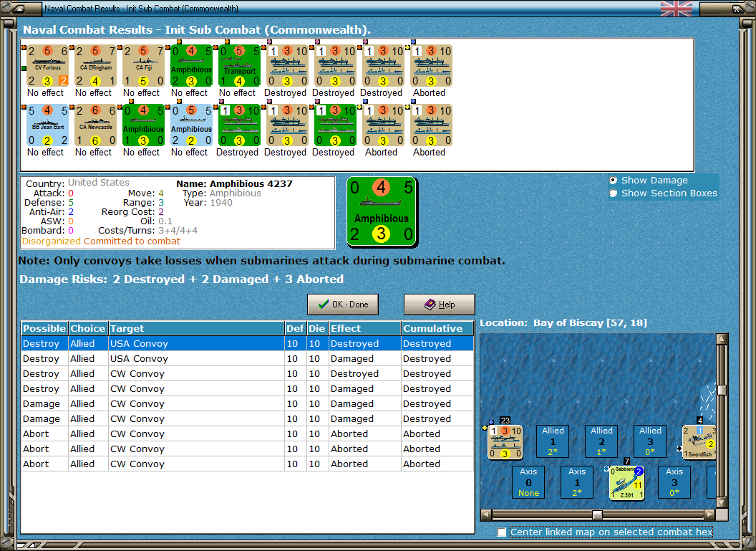Image resolution: width=756 pixels, height=551 pixels.
Task: Select the Allied section box 2
Action: pos(601,441)
